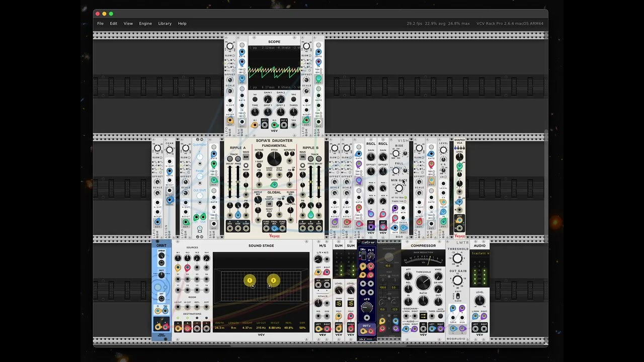This screenshot has height=362, width=644.
Task: Click the Scope GAIN 2 knob
Action: tap(281, 100)
